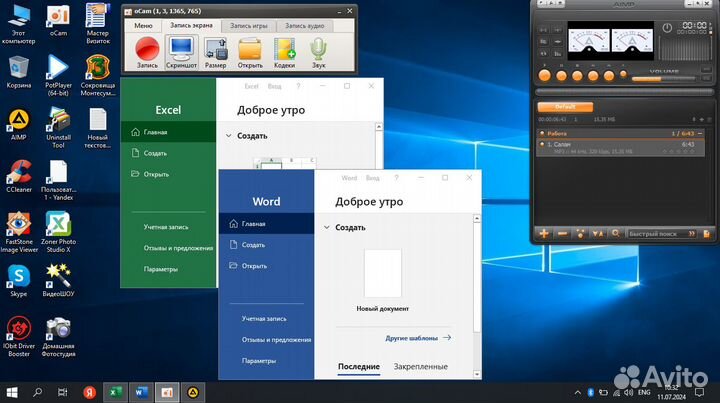Start recording with the red Запись button
The image size is (720, 403).
point(148,49)
